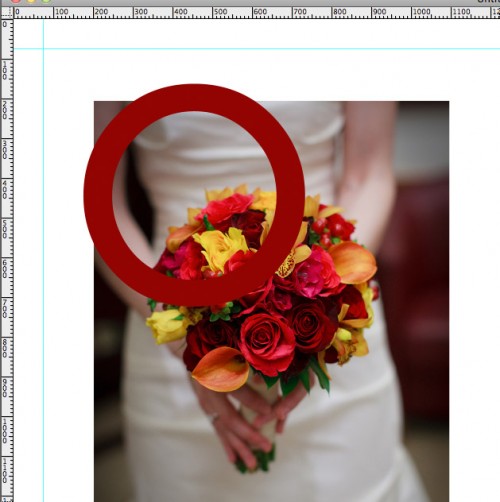Click the yellow minimize window button
This screenshot has width=500, height=502.
point(31,1)
